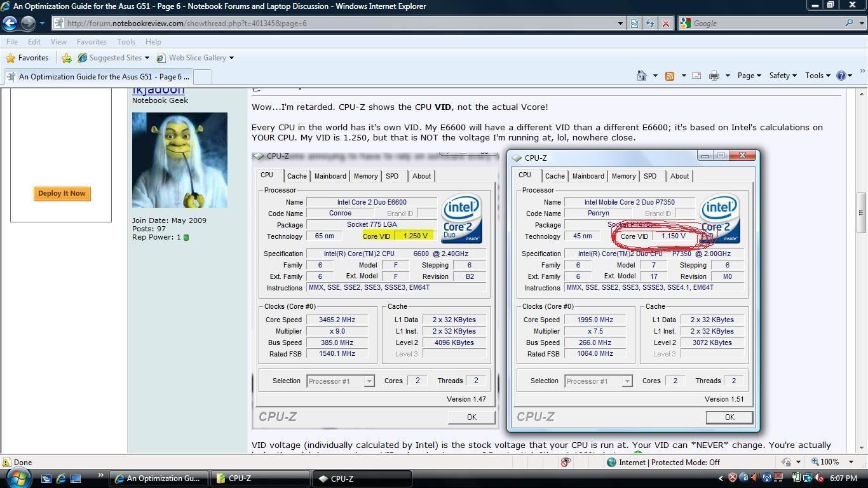
Task: Click the Internet Explorer quick launch icon
Action: click(61, 478)
